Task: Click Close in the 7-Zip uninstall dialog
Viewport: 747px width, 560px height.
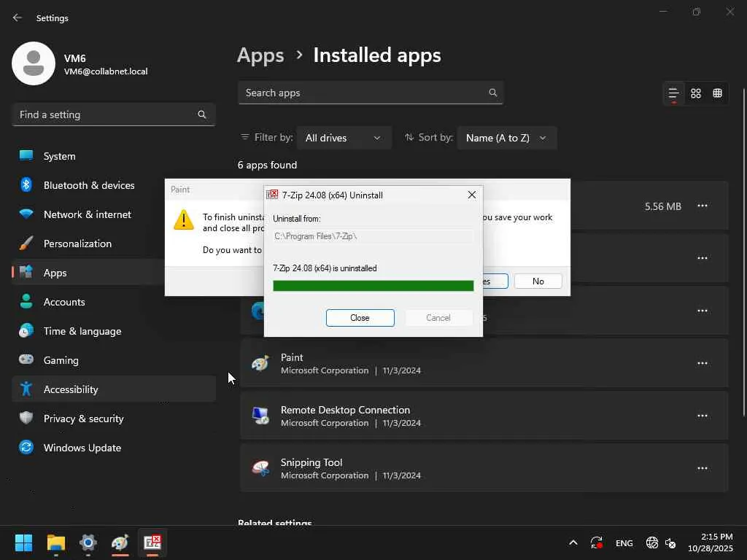Action: click(360, 318)
